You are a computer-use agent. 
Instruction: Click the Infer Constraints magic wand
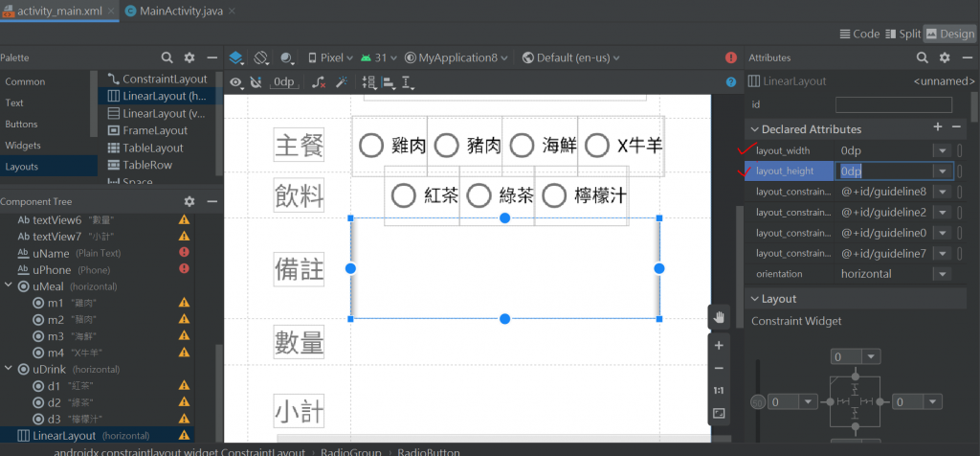pyautogui.click(x=342, y=82)
